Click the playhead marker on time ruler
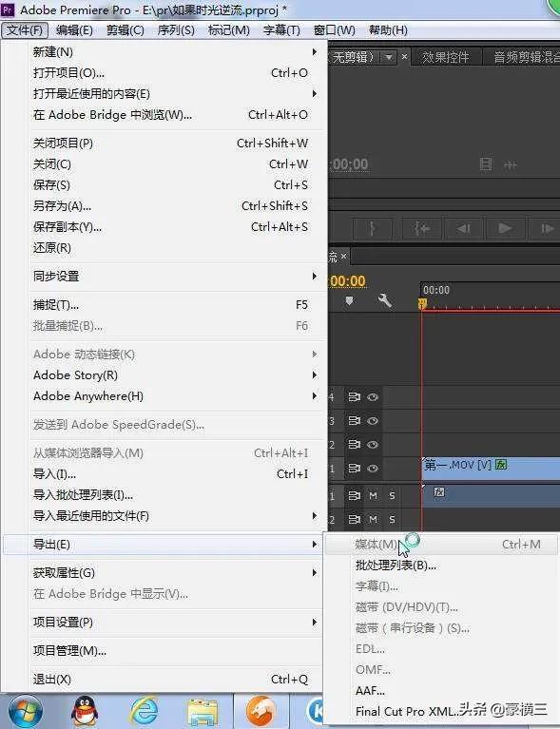The height and width of the screenshot is (729, 560). click(422, 303)
